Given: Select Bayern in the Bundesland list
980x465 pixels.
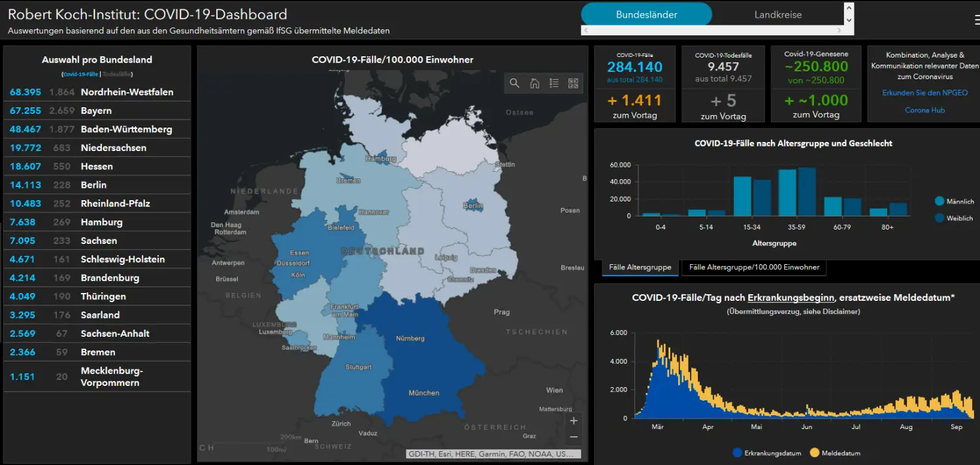Looking at the screenshot, I should (x=96, y=111).
